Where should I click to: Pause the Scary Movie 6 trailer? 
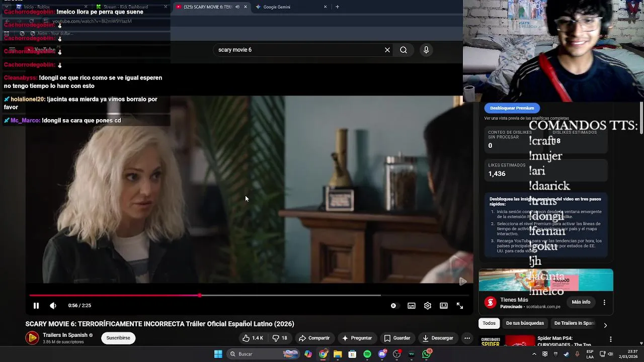pos(36,306)
